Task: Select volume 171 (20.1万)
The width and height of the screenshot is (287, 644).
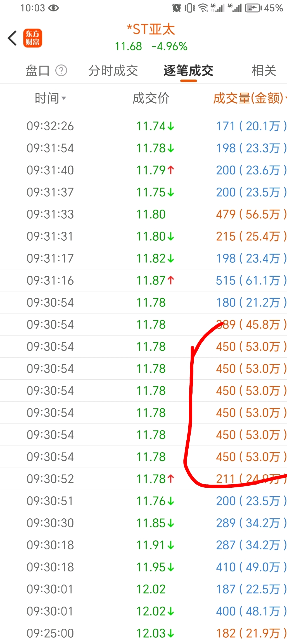Action: [x=251, y=126]
